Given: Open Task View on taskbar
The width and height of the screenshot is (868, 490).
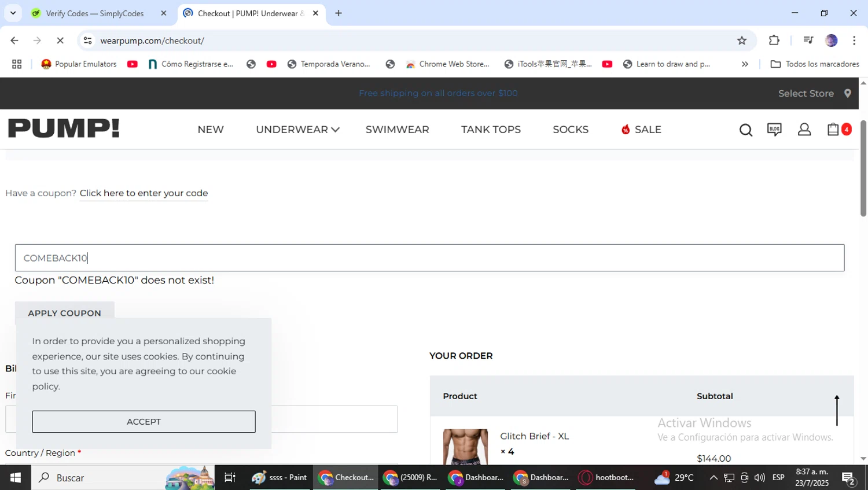Looking at the screenshot, I should [x=230, y=477].
